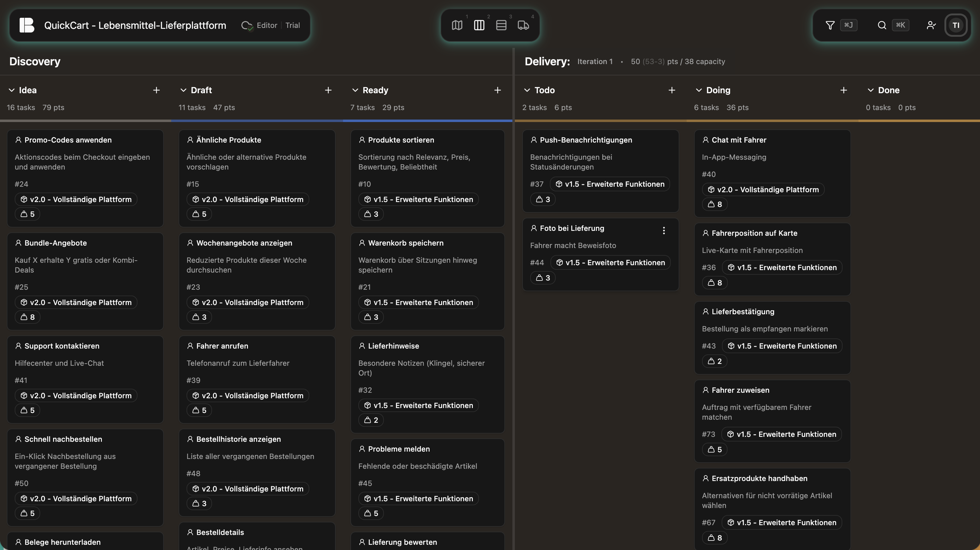Open the delivery truck view

(x=523, y=25)
